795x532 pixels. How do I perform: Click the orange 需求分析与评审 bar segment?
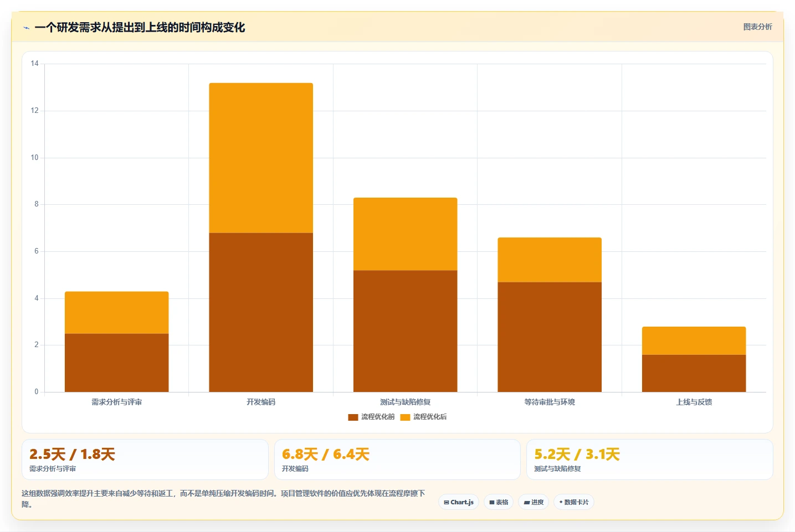117,313
